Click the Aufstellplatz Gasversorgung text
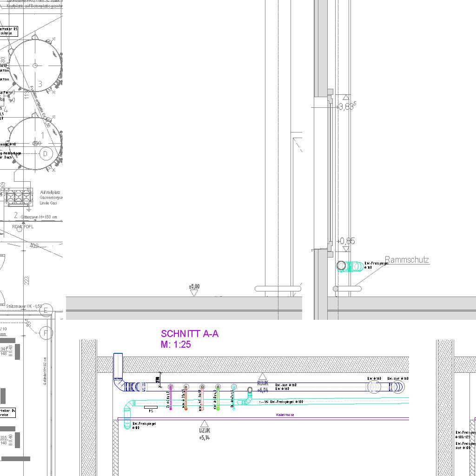Viewport: 476px width, 476px height. (51, 198)
